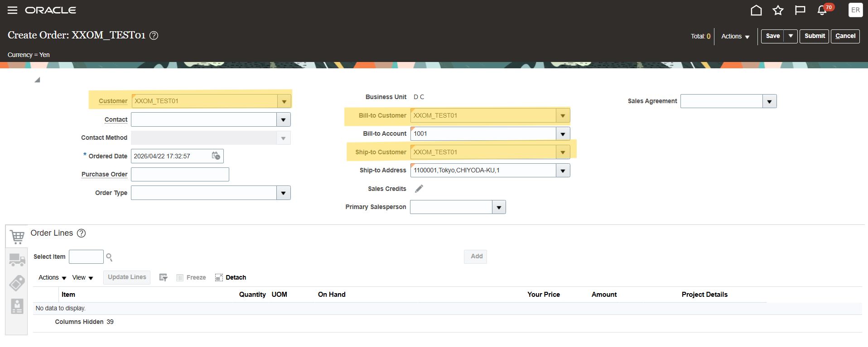Open the Watchlist flag icon

(800, 10)
